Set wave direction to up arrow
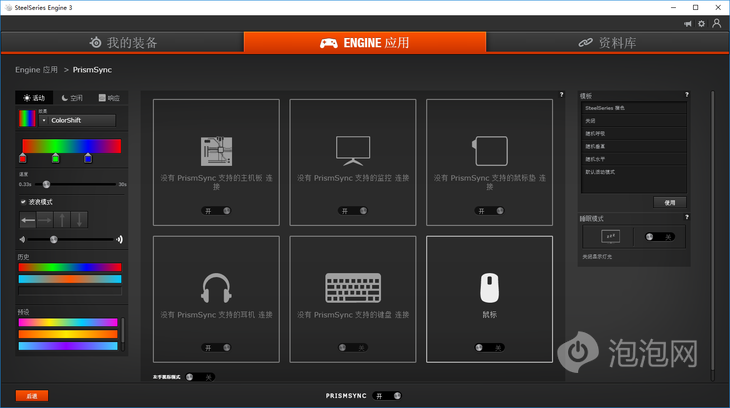The image size is (730, 408). click(62, 220)
